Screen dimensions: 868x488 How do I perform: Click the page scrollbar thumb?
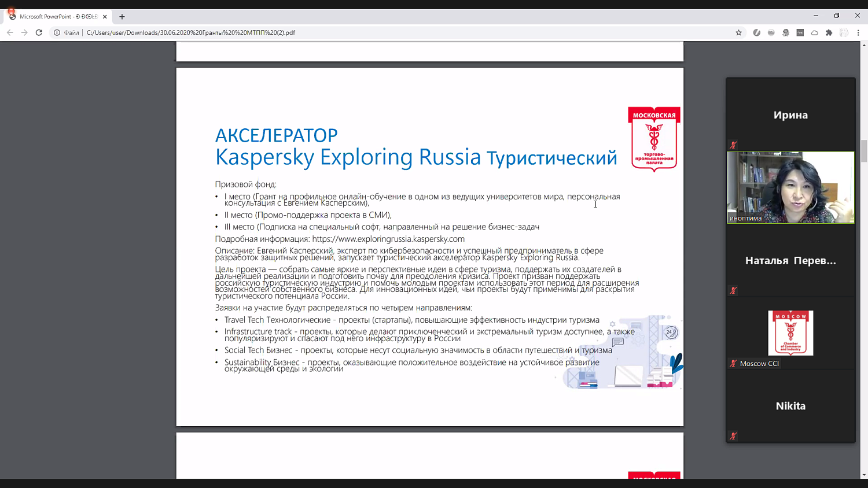click(864, 151)
